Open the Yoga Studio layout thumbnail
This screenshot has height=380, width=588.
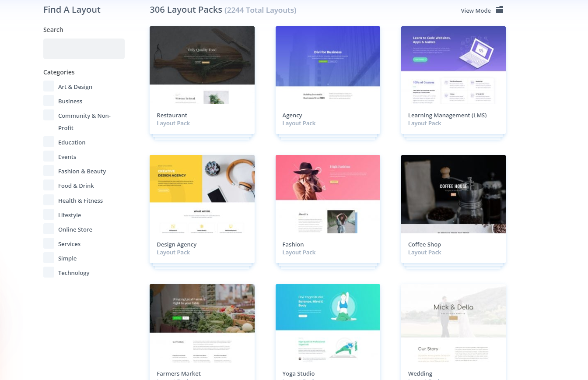(x=328, y=323)
